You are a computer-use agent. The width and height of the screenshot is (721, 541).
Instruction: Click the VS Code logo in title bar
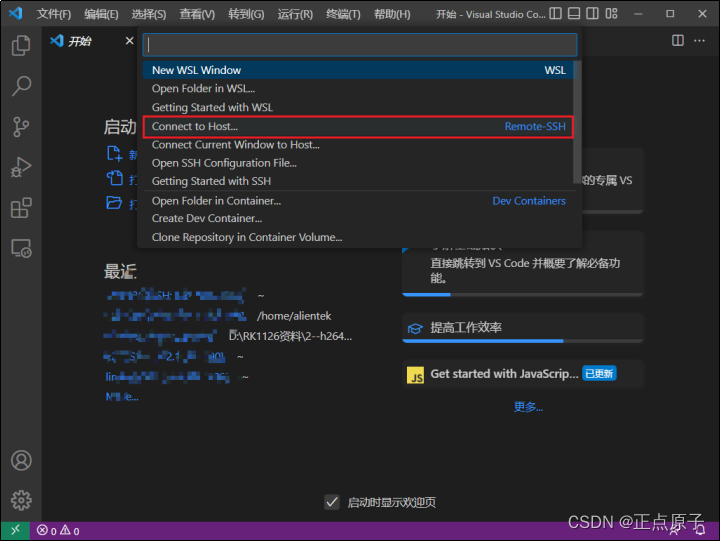[x=16, y=13]
